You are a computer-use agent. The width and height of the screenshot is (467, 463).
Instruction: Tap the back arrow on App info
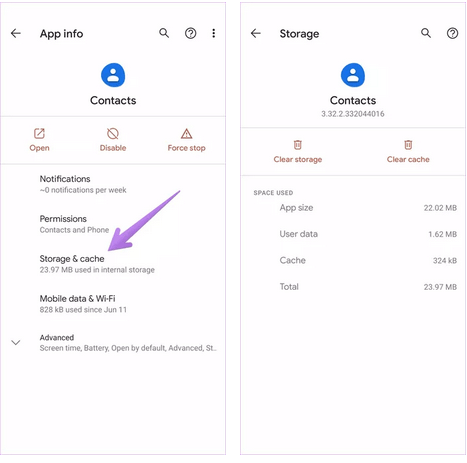16,33
